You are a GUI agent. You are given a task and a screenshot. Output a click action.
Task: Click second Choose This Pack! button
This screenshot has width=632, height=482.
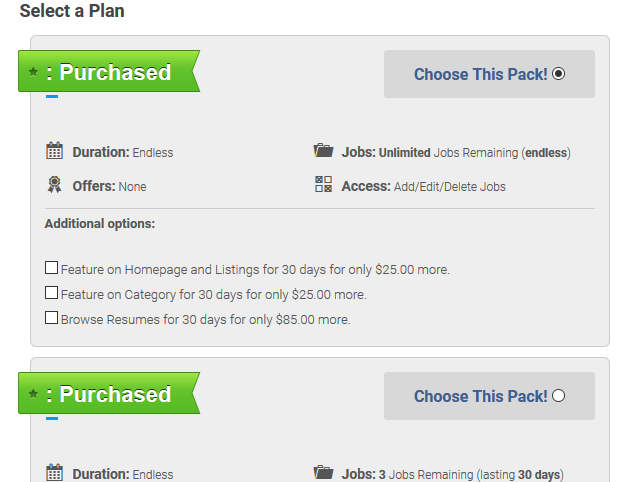coord(489,396)
